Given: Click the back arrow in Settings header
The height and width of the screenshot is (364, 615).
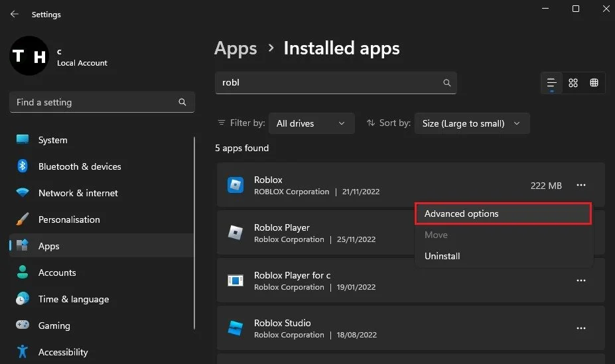Looking at the screenshot, I should [15, 14].
